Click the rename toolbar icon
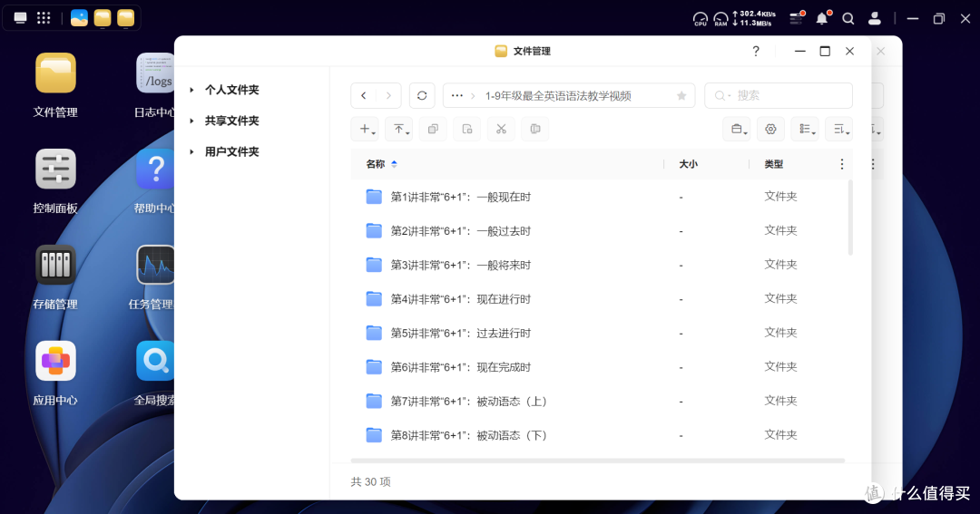 tap(535, 130)
